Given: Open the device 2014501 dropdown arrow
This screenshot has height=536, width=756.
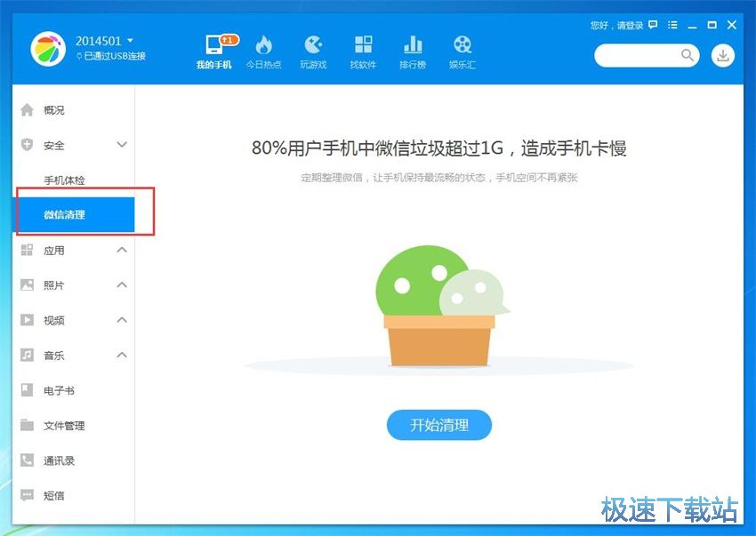Looking at the screenshot, I should [x=130, y=41].
